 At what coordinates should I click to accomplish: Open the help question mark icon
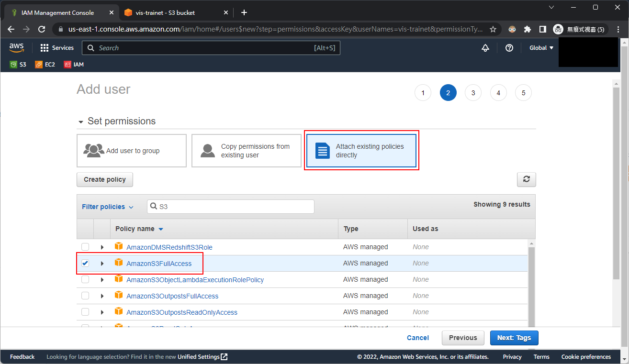point(509,48)
